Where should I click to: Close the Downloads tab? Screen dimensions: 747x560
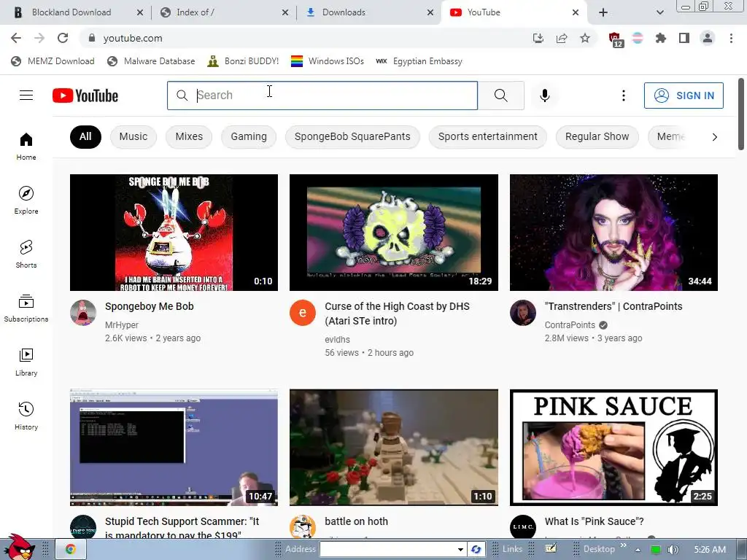[x=430, y=12]
